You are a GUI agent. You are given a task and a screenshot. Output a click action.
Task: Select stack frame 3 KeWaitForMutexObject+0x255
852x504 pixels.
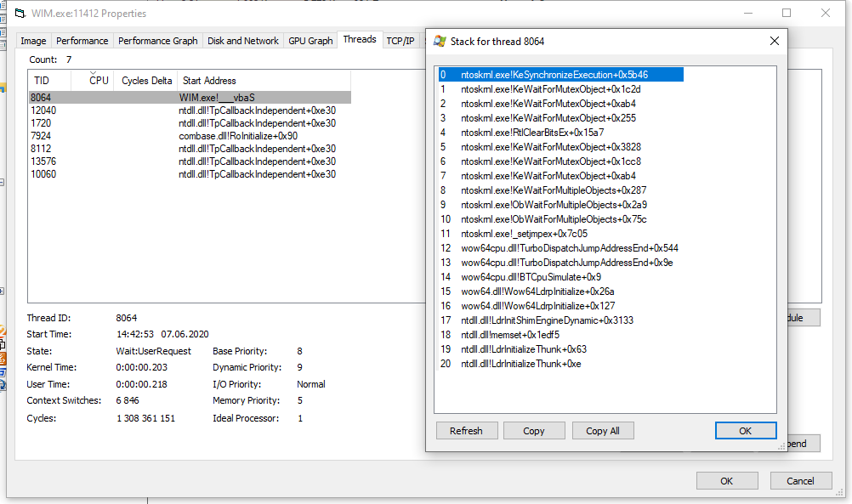(560, 118)
